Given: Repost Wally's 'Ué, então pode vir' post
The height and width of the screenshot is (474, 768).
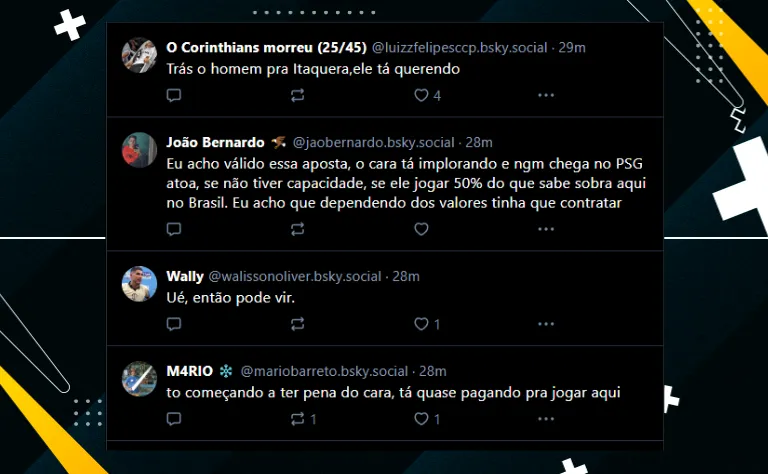Looking at the screenshot, I should click(x=297, y=324).
